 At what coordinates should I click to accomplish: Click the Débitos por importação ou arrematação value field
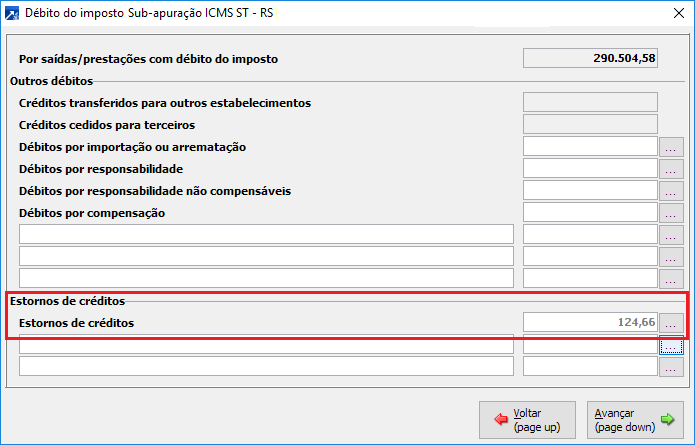click(589, 146)
